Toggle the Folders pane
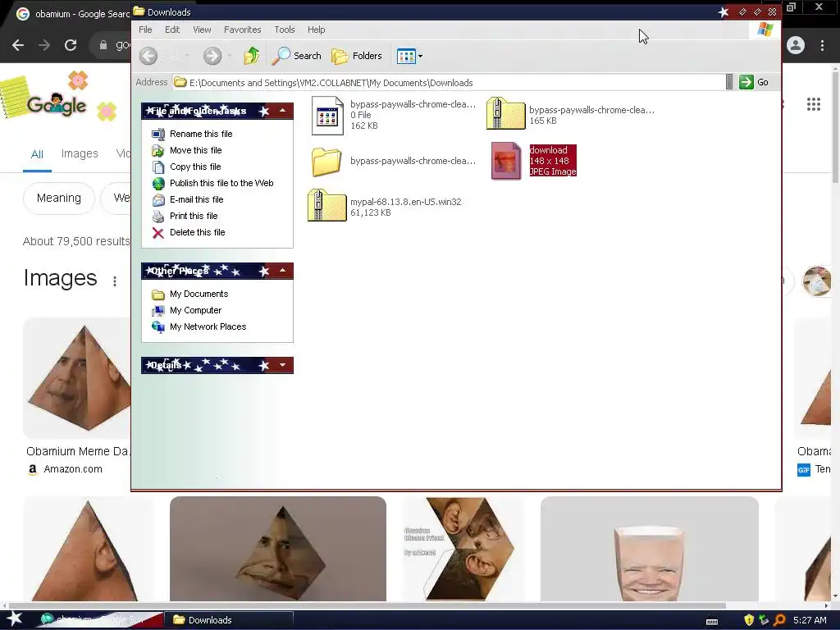840x630 pixels. [x=357, y=56]
